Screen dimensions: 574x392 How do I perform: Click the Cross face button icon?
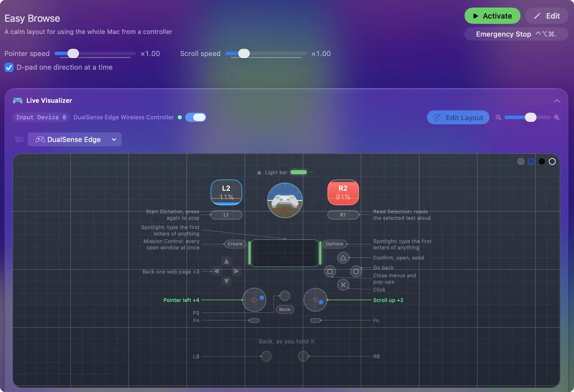point(344,285)
